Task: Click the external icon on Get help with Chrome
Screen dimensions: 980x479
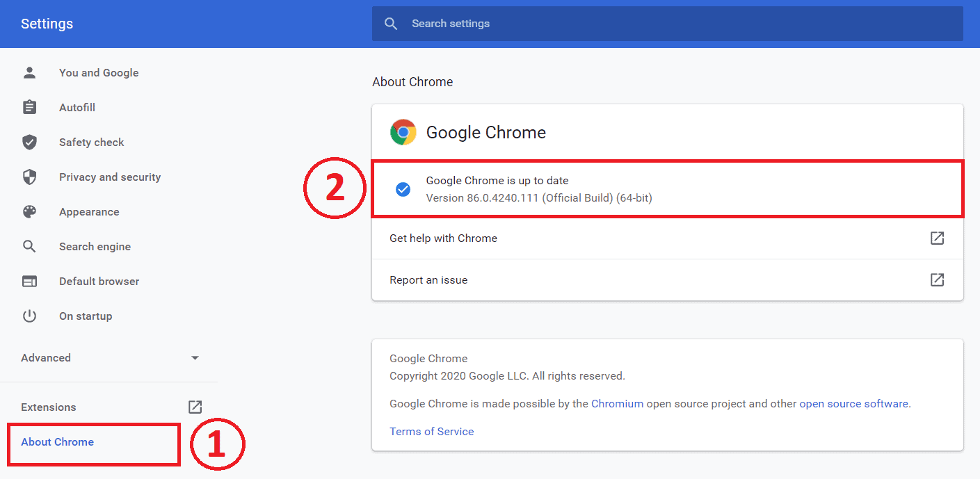Action: pos(937,238)
